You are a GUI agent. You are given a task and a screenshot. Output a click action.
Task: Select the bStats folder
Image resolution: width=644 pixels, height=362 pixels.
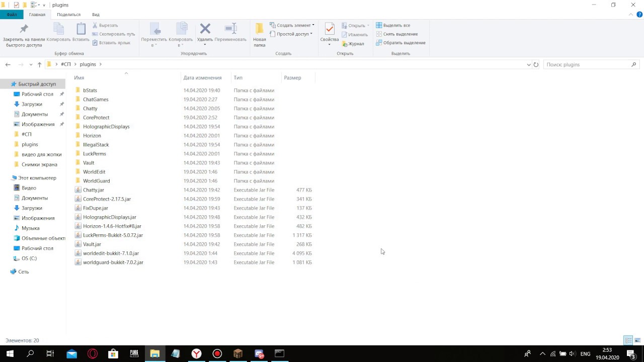90,90
